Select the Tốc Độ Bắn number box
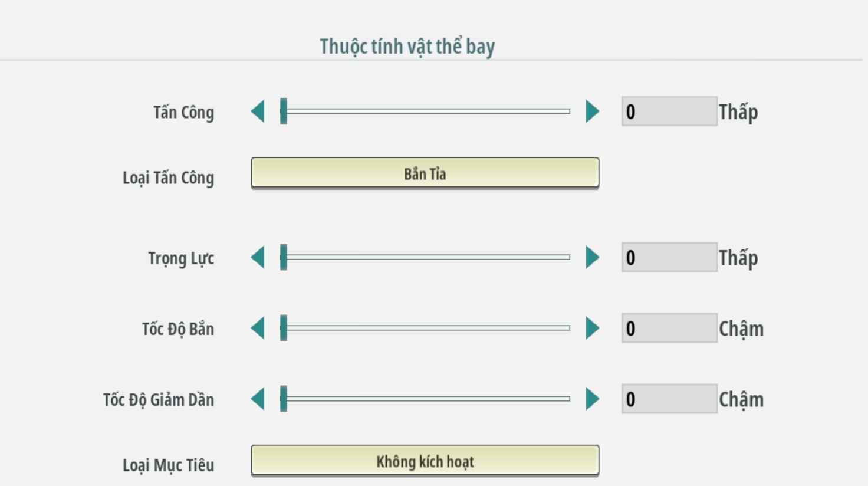 pyautogui.click(x=669, y=329)
